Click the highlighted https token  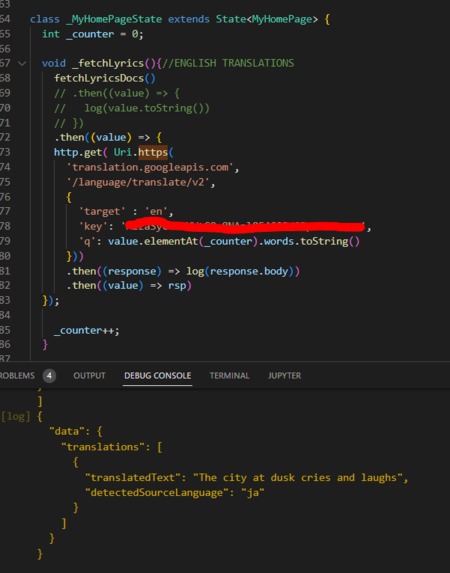(153, 152)
